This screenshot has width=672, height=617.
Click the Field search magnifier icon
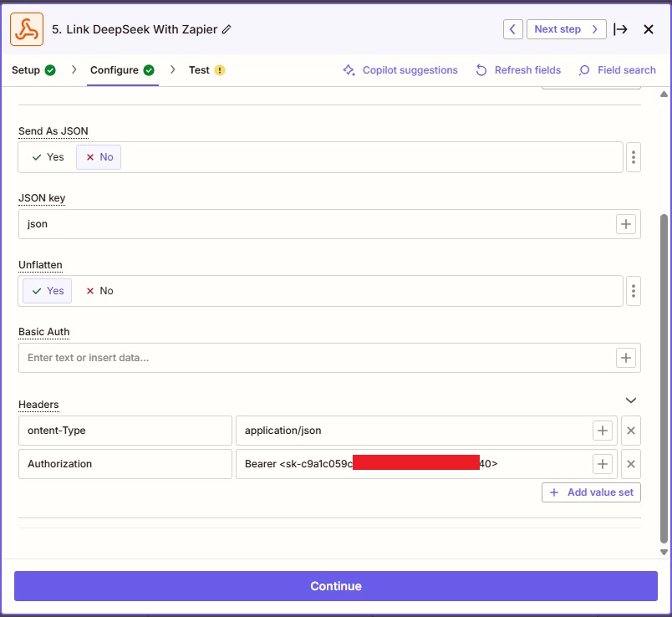point(584,70)
